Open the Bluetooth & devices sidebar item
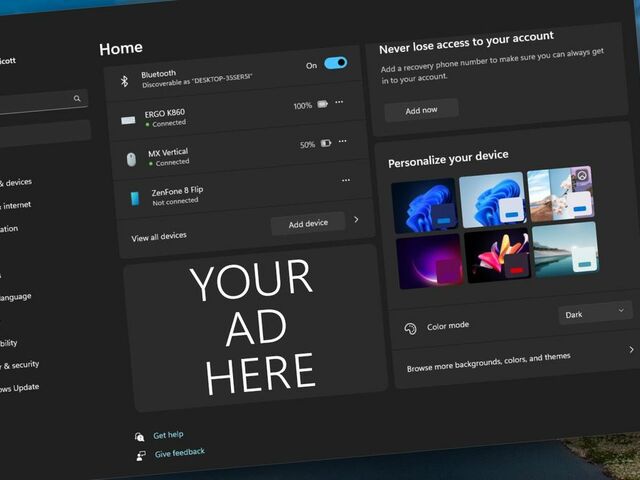This screenshot has height=480, width=640. pyautogui.click(x=16, y=182)
